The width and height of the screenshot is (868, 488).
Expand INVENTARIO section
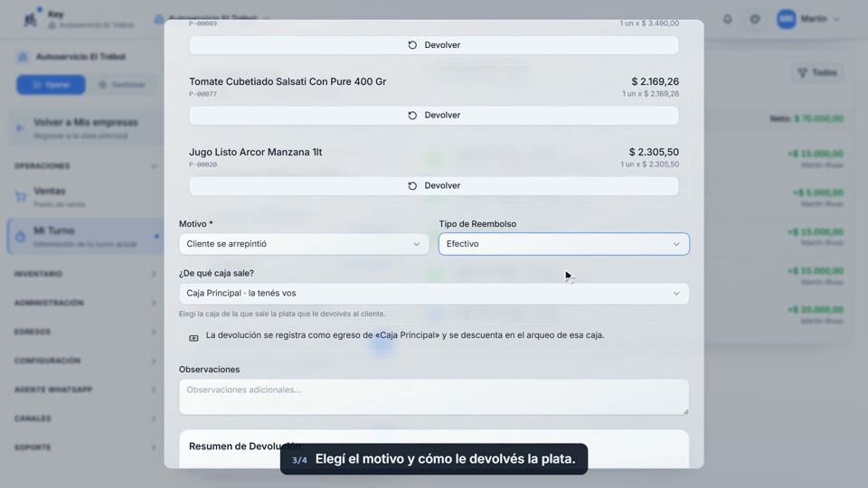(86, 274)
